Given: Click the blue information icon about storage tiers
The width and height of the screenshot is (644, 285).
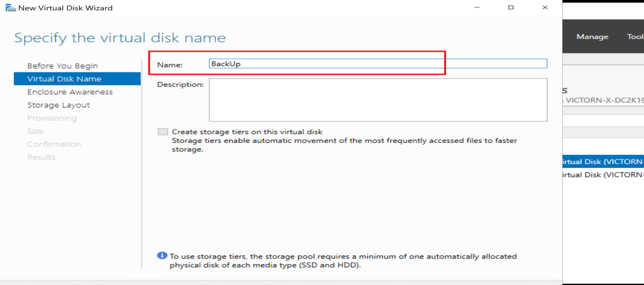Looking at the screenshot, I should [x=162, y=256].
